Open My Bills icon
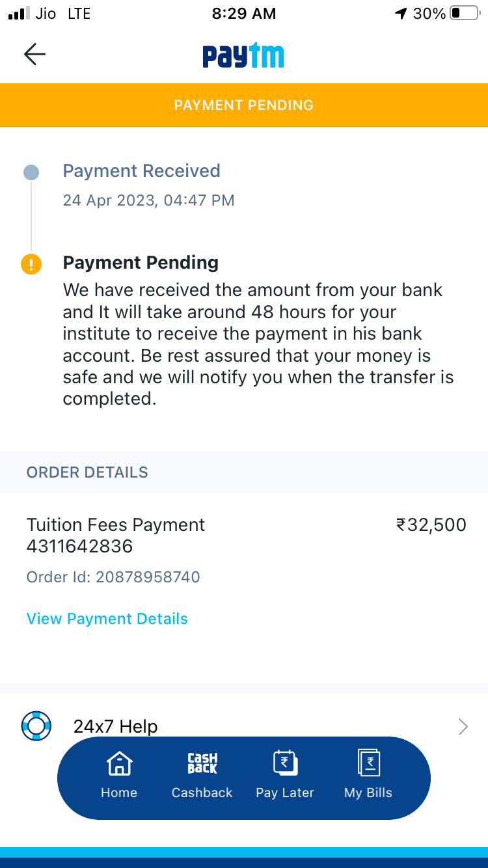The image size is (488, 868). point(368,763)
